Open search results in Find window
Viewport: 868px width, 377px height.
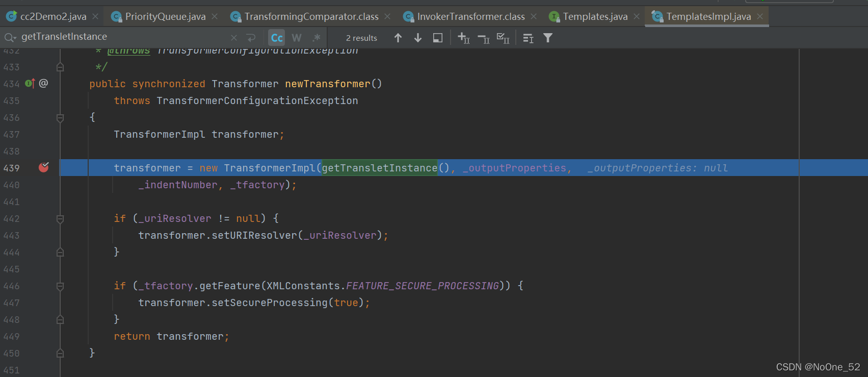pyautogui.click(x=437, y=38)
